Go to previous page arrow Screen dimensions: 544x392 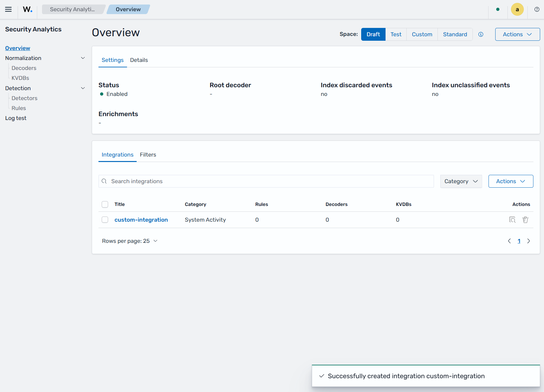coord(509,241)
